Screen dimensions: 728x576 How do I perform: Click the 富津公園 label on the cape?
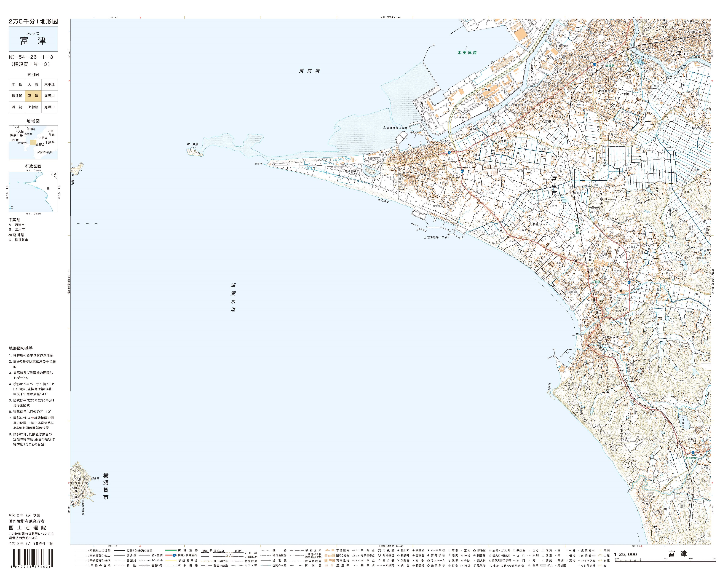tap(350, 171)
